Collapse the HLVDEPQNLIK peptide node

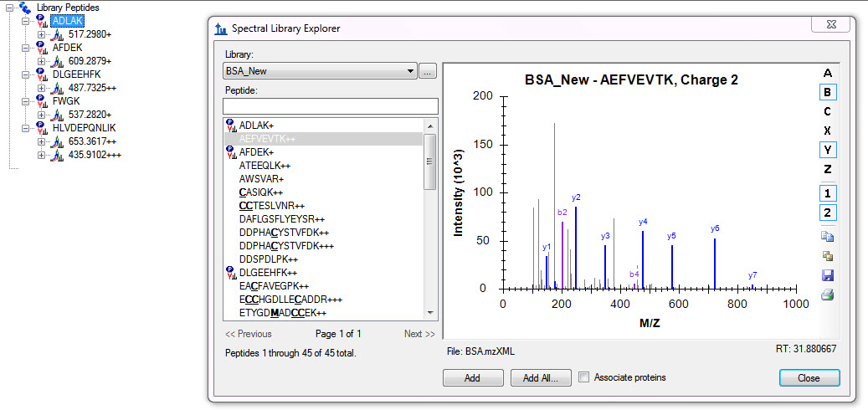tap(27, 128)
